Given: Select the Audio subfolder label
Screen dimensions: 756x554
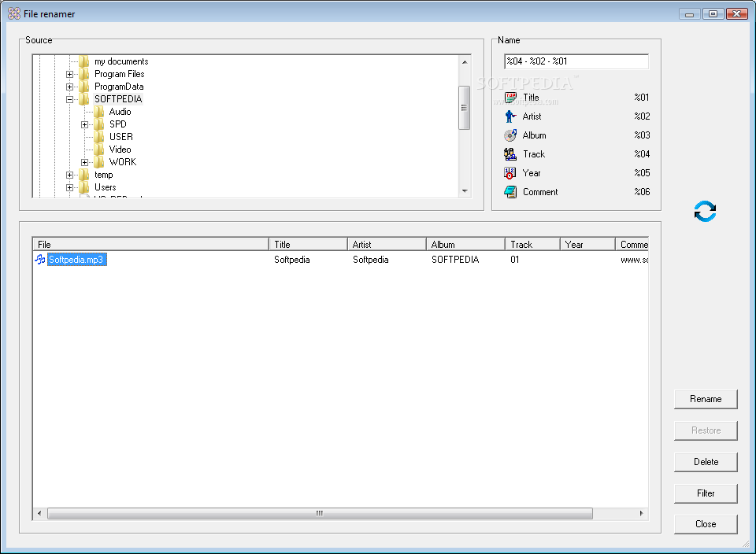Looking at the screenshot, I should pyautogui.click(x=120, y=112).
